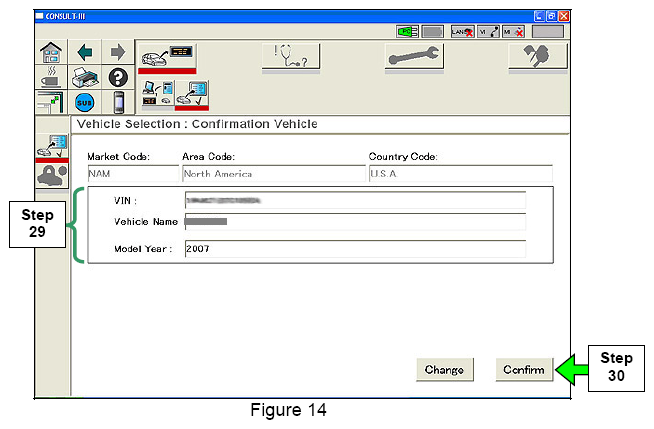The image size is (654, 429).
Task: Click the VIN input field
Action: tap(355, 200)
